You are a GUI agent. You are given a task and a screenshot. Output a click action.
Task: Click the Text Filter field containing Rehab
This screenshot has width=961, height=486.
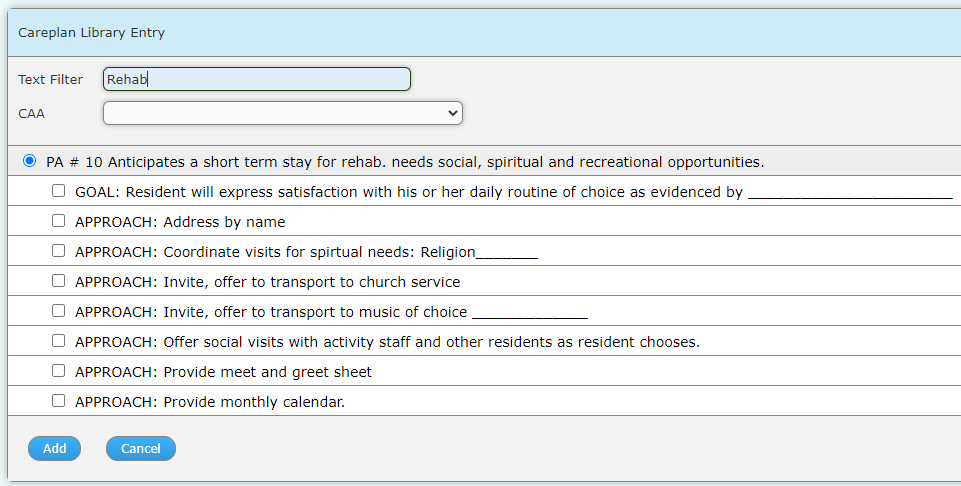click(257, 79)
